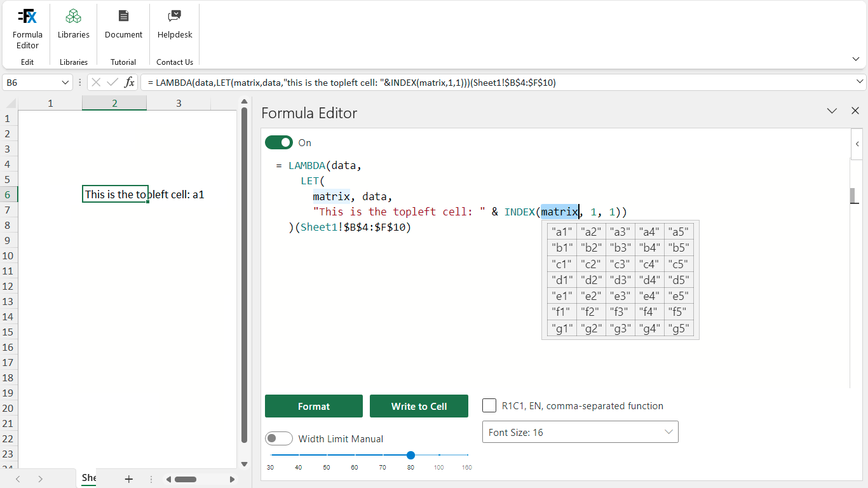Screen dimensions: 868x488
Task: Select row 10 header
Action: tap(8, 255)
